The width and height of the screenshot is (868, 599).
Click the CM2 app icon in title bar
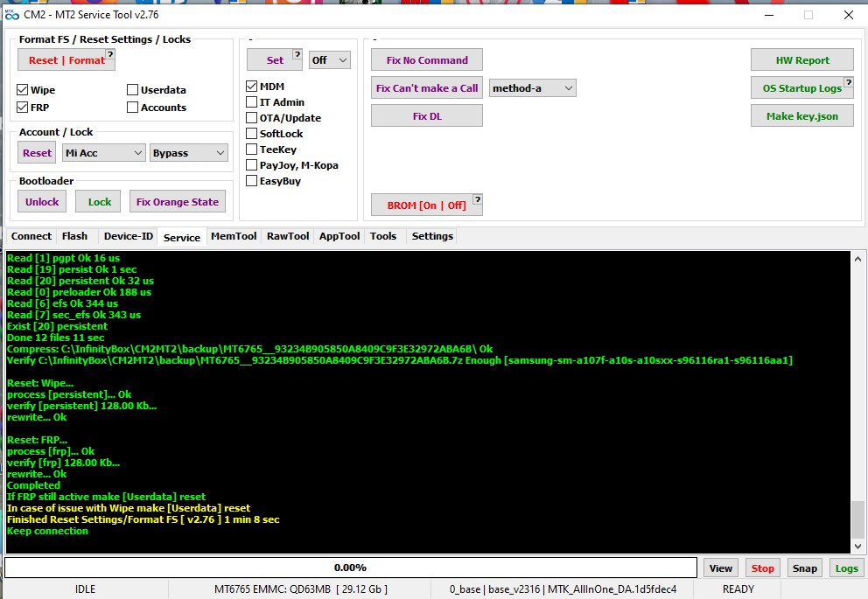11,15
